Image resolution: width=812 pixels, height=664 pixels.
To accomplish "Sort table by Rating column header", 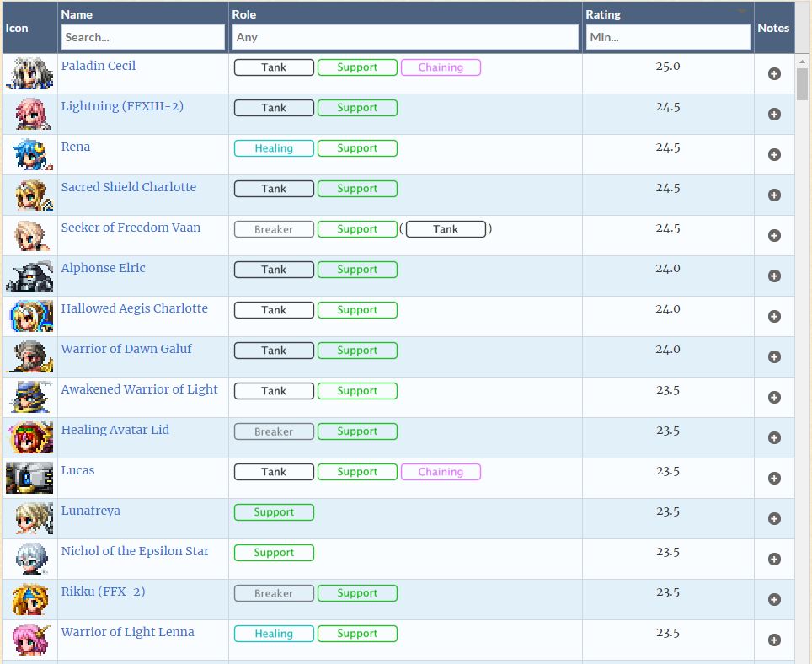I will pos(603,14).
